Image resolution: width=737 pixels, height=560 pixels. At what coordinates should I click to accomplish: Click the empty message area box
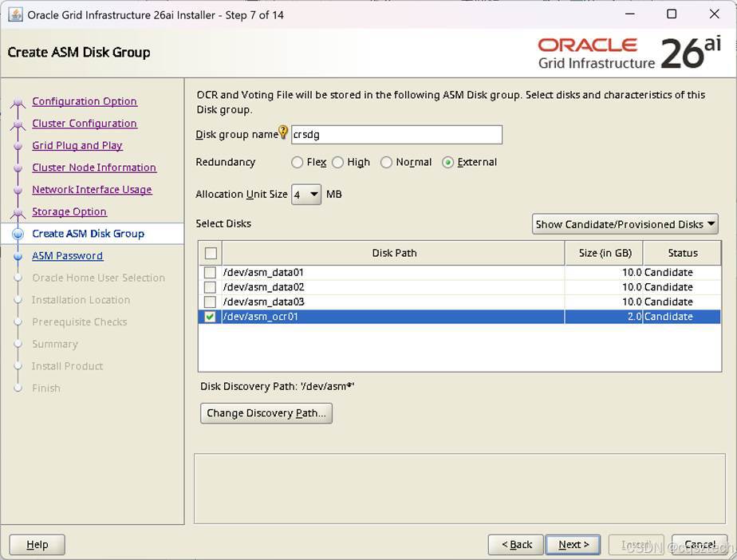[459, 488]
